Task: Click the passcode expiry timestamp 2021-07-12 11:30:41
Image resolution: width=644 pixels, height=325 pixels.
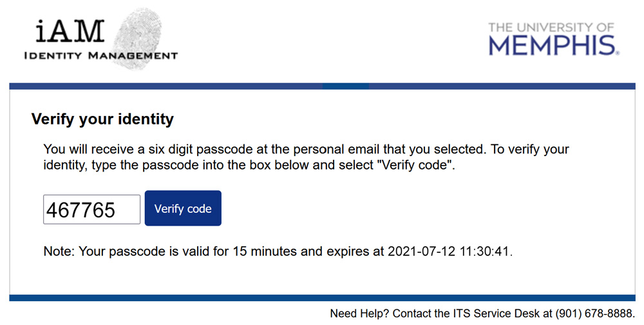Action: coord(450,251)
